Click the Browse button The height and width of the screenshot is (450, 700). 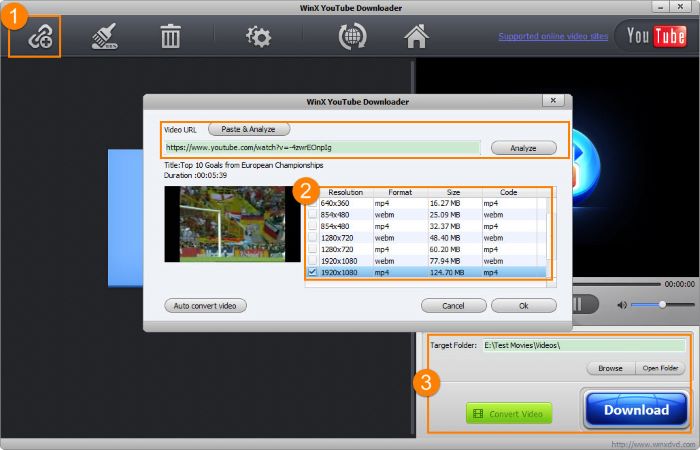click(610, 368)
